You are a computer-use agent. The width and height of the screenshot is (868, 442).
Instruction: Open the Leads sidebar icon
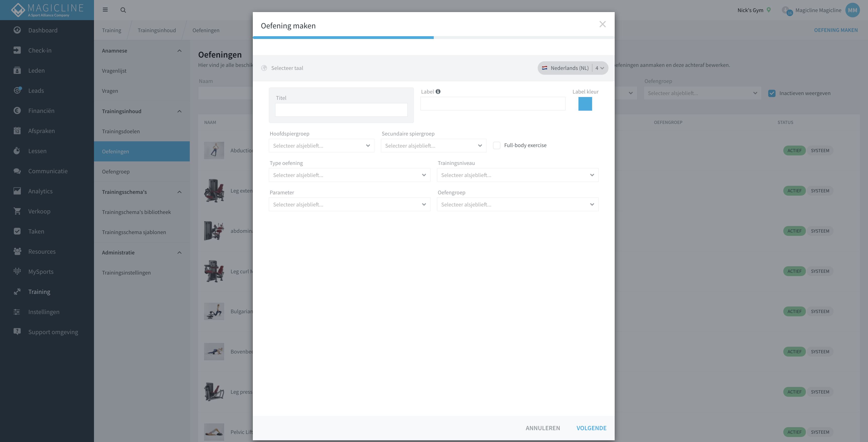(17, 90)
